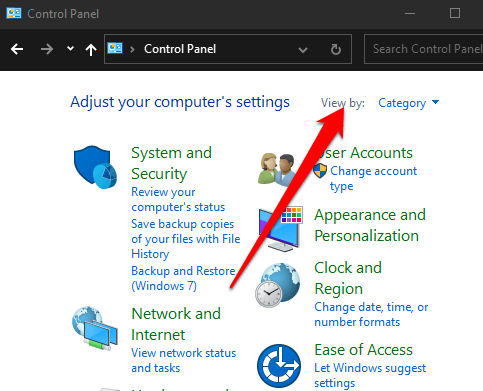Open the recent locations dropdown chevron

[x=70, y=49]
